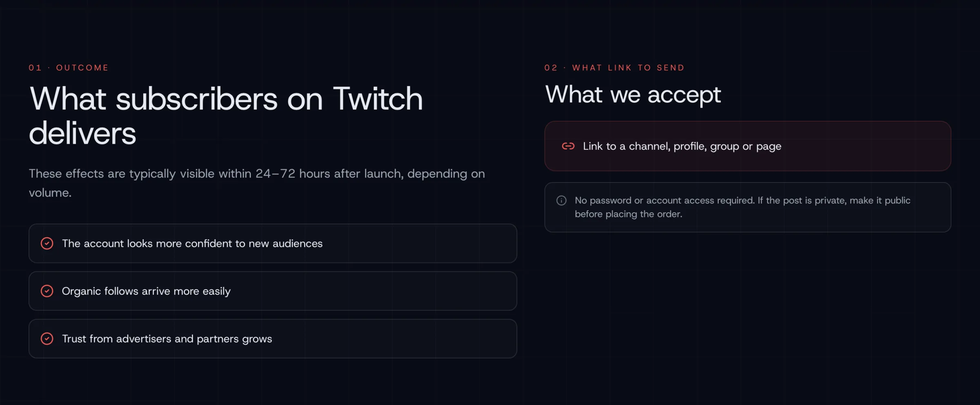Screen dimensions: 980x405
Task: Select 'The account looks more confident' card text
Action: pos(192,244)
